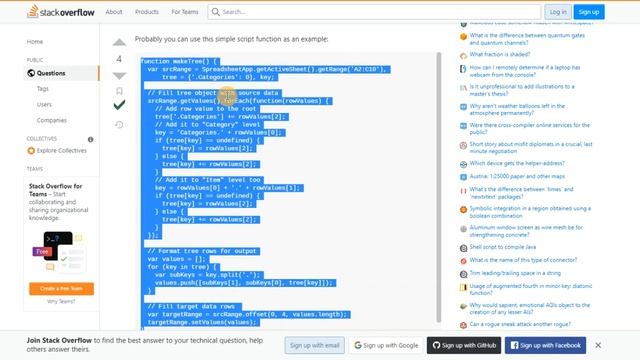Screen dimensions: 640x360
Task: Click the green accepted answer checkmark
Action: pos(119,105)
